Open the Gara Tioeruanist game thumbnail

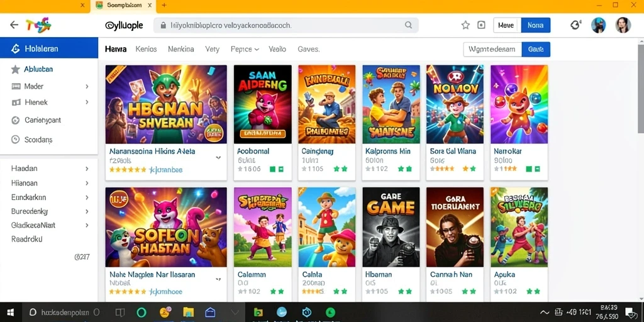coord(455,227)
